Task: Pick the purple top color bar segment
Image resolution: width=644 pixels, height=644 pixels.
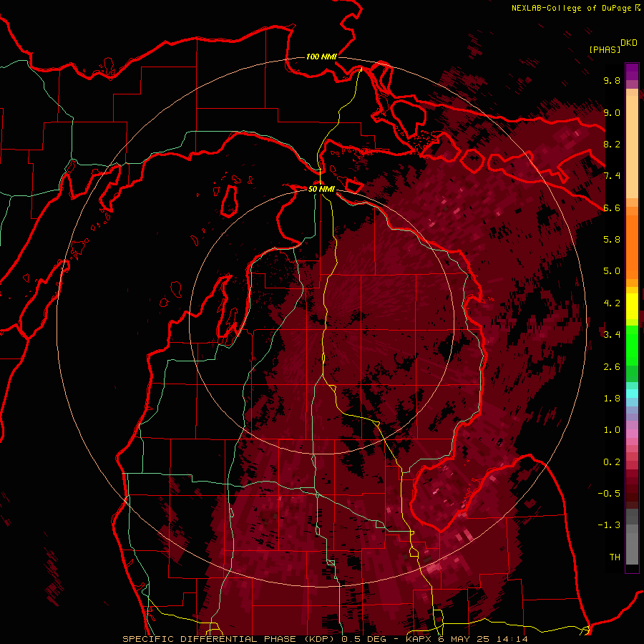Action: pos(632,72)
